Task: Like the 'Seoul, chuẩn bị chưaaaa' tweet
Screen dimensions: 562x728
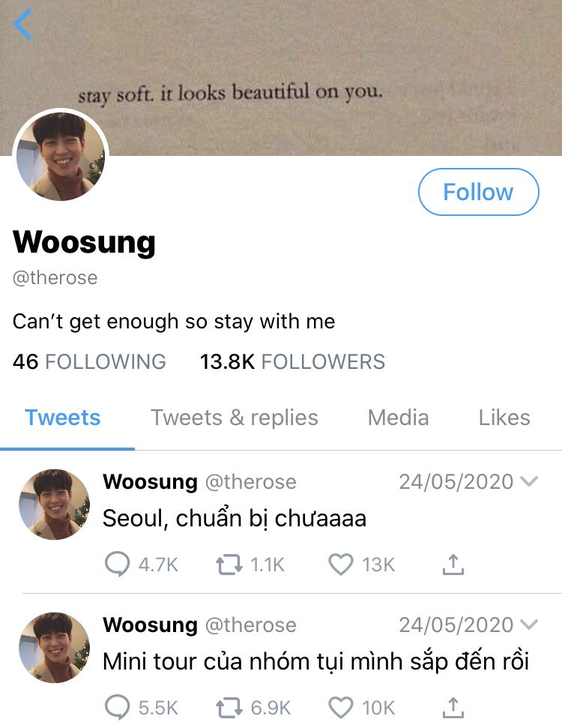Action: click(341, 565)
